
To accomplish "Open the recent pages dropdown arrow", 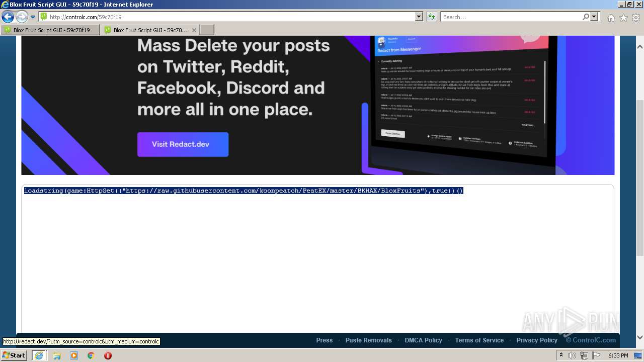I will pyautogui.click(x=33, y=17).
